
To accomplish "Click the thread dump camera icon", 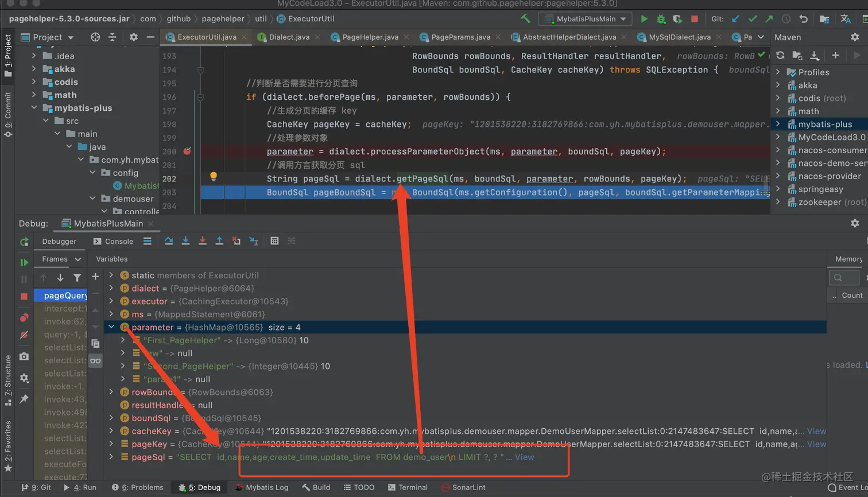I will [24, 356].
